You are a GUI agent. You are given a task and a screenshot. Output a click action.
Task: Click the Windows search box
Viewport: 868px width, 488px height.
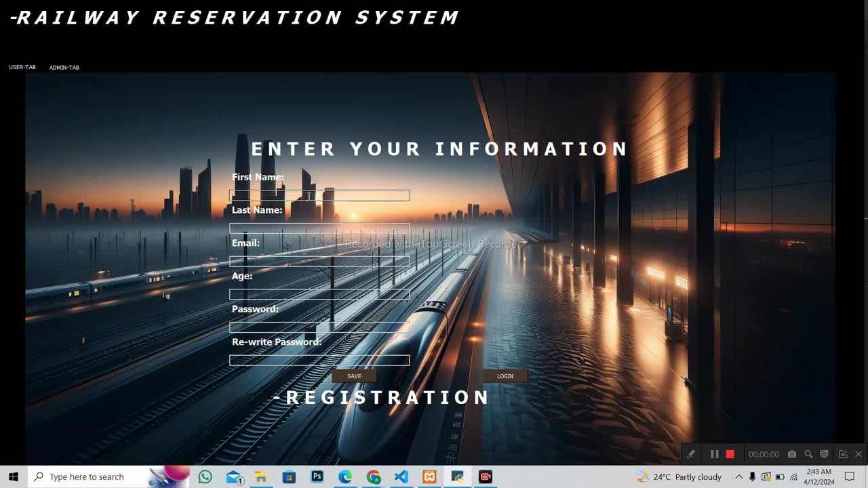click(x=87, y=476)
